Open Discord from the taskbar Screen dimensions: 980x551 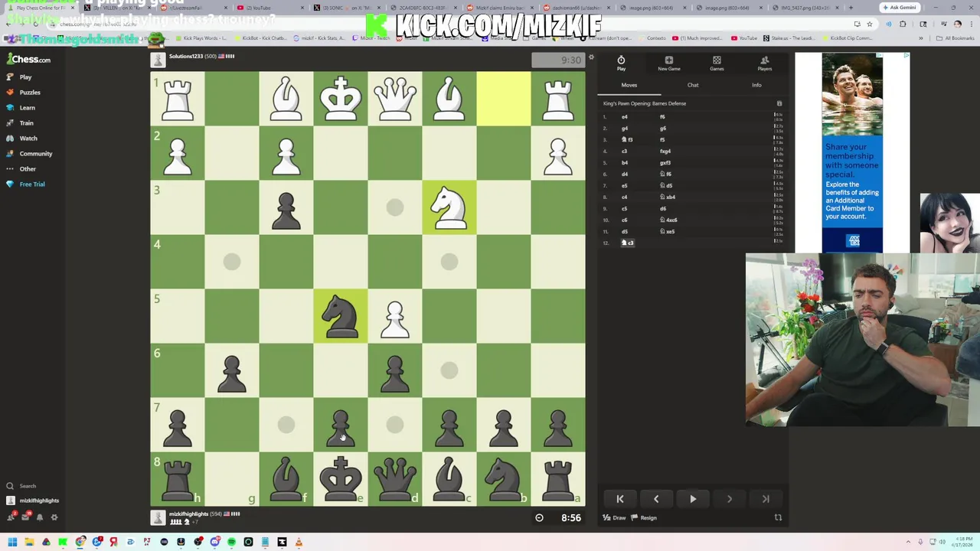click(214, 543)
